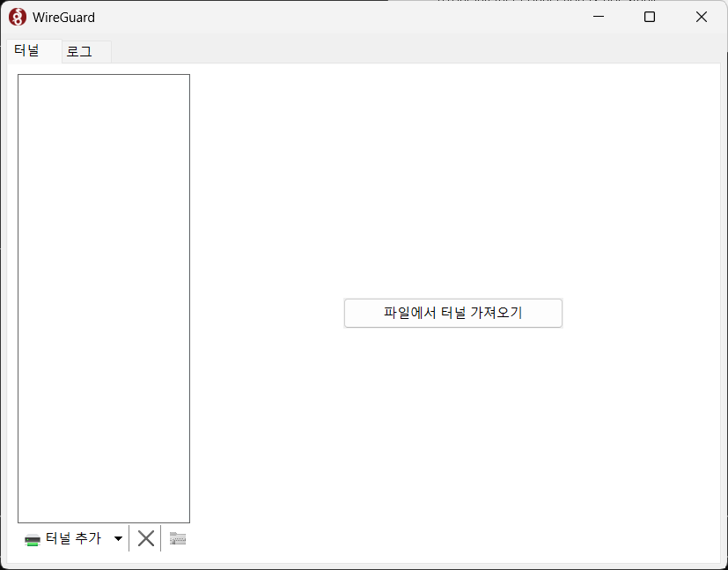The height and width of the screenshot is (570, 728).
Task: Click the WireGuard logo in title bar
Action: point(18,18)
